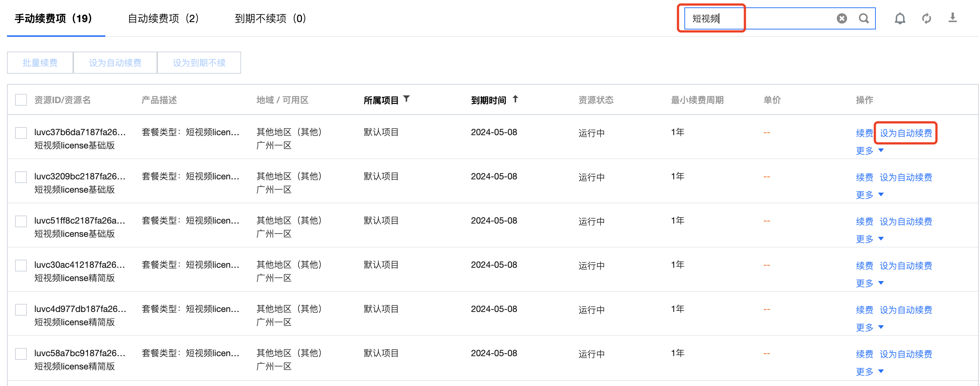Screen dimensions: 980x386
Task: Click 资源ID/资源名 column header
Action: pyautogui.click(x=62, y=100)
